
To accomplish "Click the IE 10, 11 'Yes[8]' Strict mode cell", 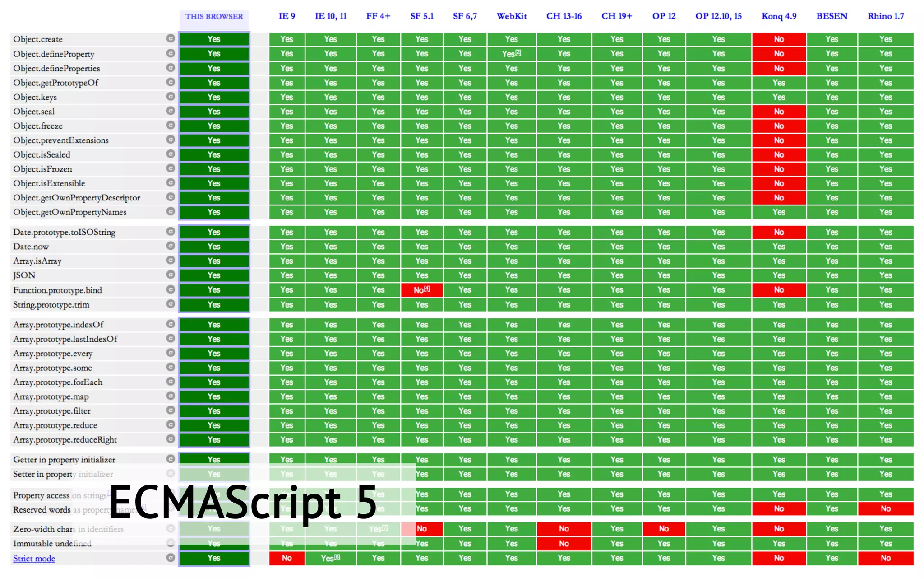I will [331, 558].
